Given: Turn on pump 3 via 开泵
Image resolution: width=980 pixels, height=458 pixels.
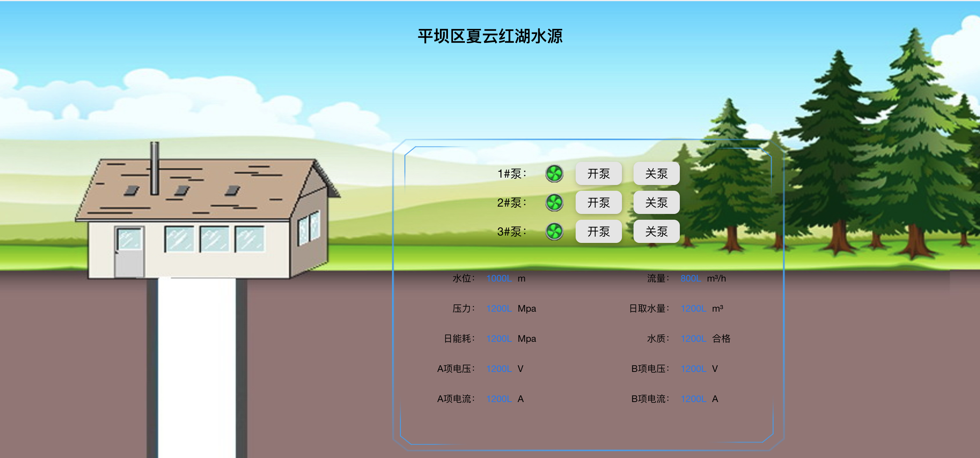Looking at the screenshot, I should click(x=598, y=231).
